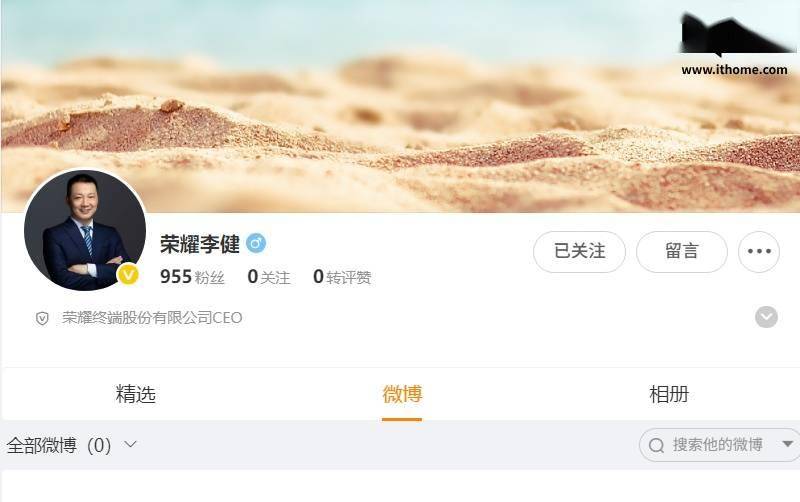Click the 留言 message button
The width and height of the screenshot is (800, 502).
click(x=682, y=252)
